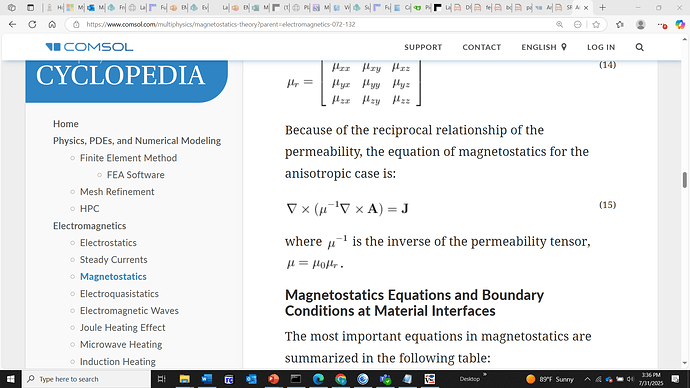Image resolution: width=690 pixels, height=388 pixels.
Task: Go to the browser home icon
Action: [x=52, y=24]
